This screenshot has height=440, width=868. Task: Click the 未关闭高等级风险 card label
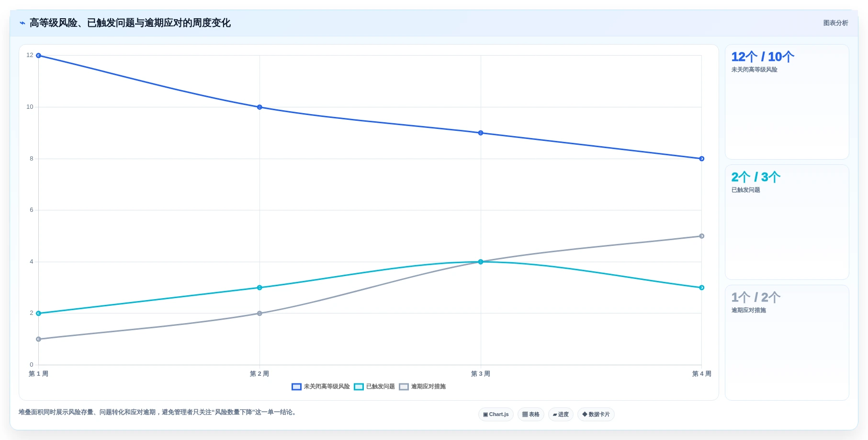tap(754, 70)
